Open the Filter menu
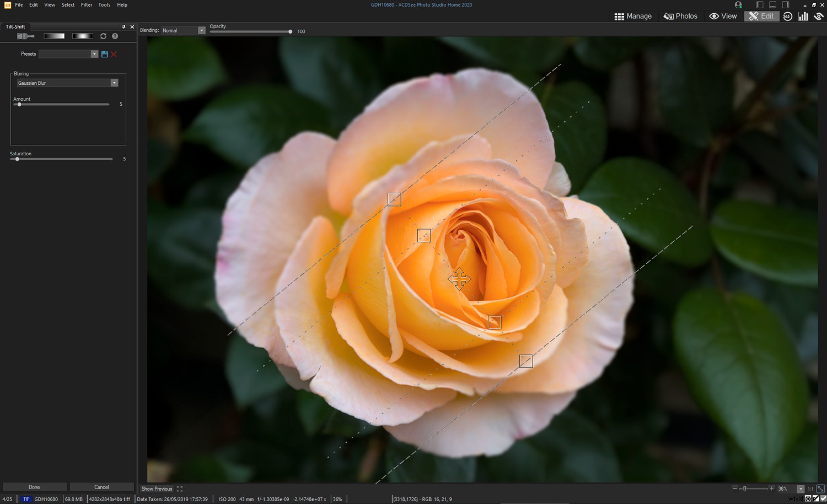Image resolution: width=827 pixels, height=504 pixels. point(87,5)
